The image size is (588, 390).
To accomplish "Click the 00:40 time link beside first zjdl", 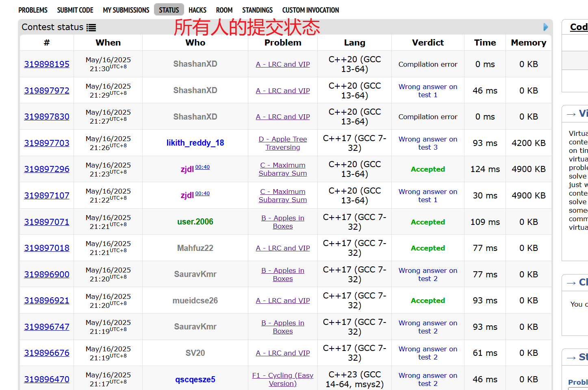I will pos(202,167).
